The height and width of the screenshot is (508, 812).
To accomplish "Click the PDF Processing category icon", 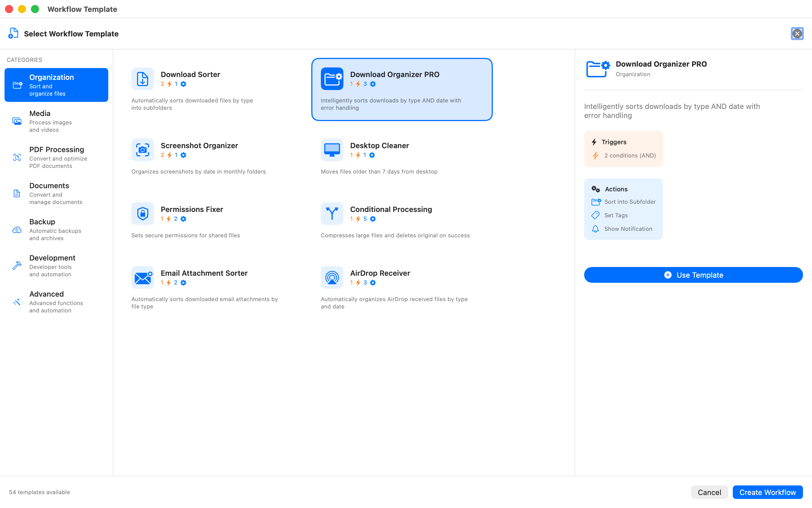I will click(x=17, y=157).
